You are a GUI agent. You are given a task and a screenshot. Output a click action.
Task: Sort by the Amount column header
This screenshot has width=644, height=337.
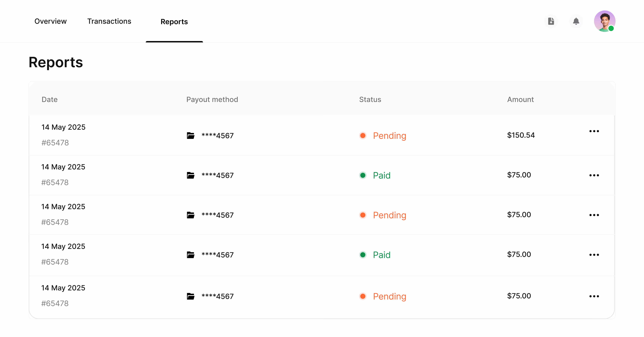520,99
